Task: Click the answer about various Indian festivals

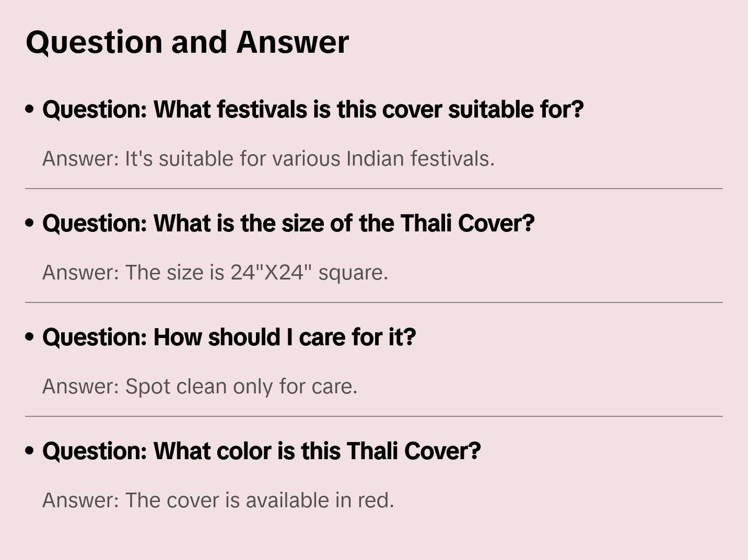Action: (268, 159)
